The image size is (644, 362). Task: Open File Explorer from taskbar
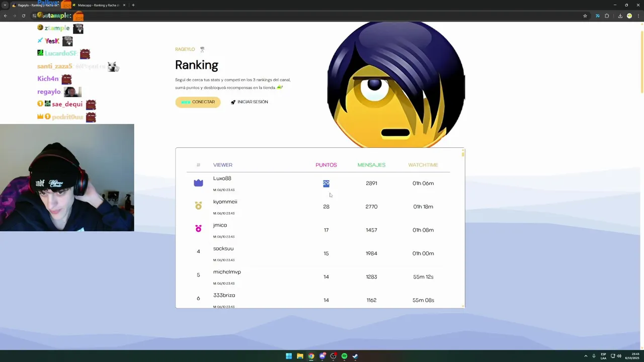tap(300, 356)
